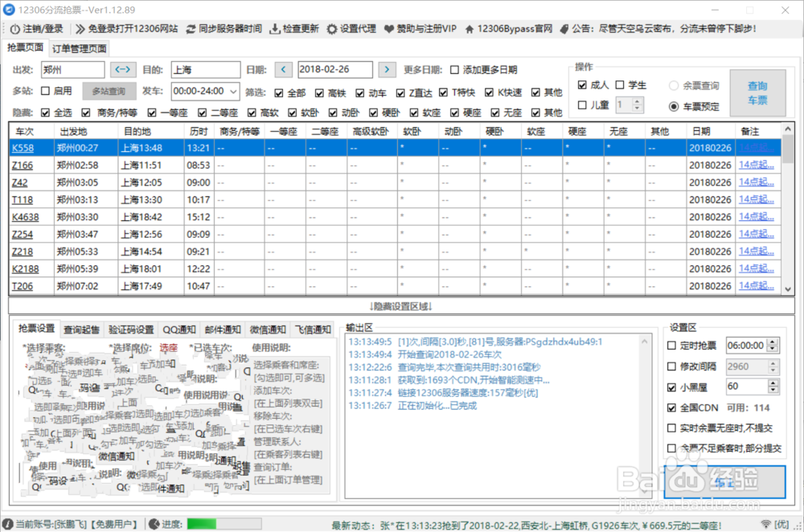Enable 定时抢票 checkbox
The height and width of the screenshot is (532, 804).
[x=671, y=346]
